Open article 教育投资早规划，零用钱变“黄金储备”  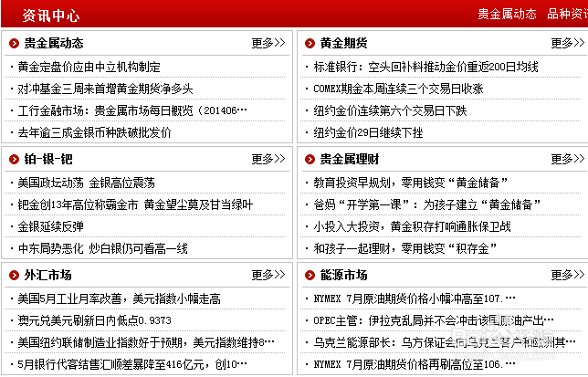point(411,183)
